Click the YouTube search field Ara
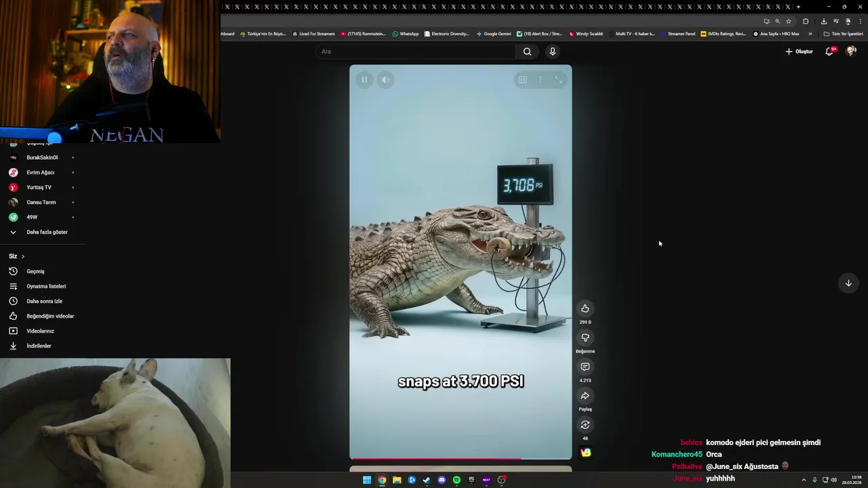868x488 pixels. click(x=416, y=52)
